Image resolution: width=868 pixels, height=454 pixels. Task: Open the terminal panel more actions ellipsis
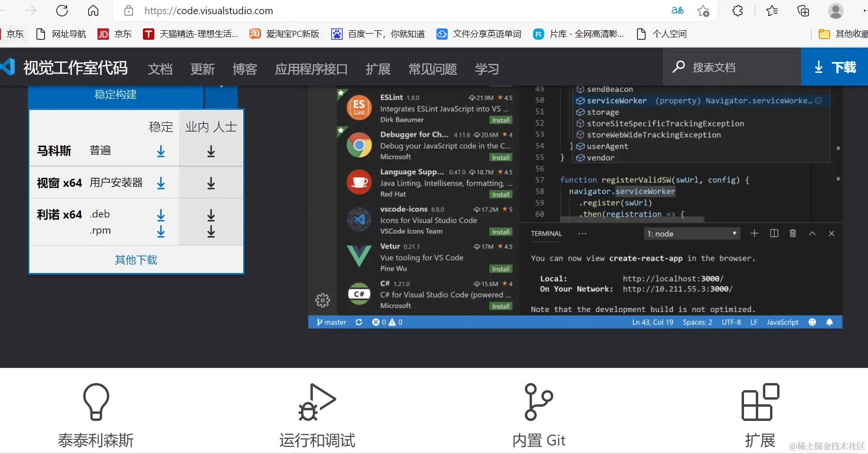[x=582, y=234]
